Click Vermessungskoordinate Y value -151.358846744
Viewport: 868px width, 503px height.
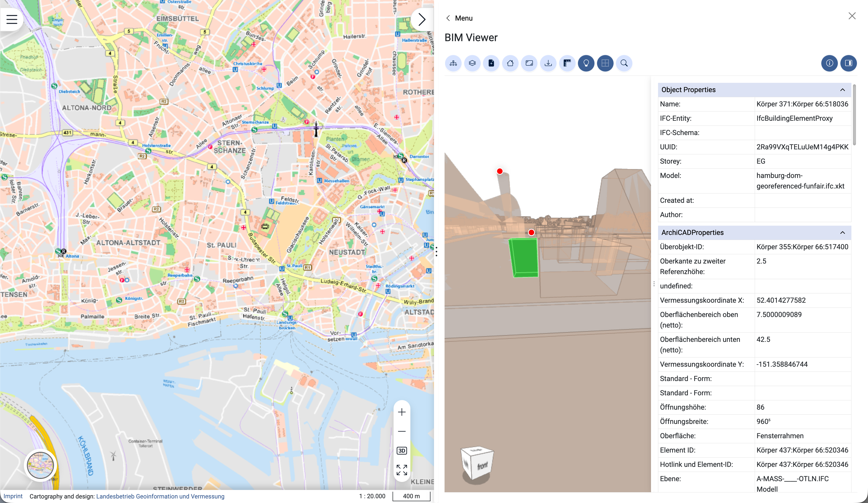(x=782, y=364)
